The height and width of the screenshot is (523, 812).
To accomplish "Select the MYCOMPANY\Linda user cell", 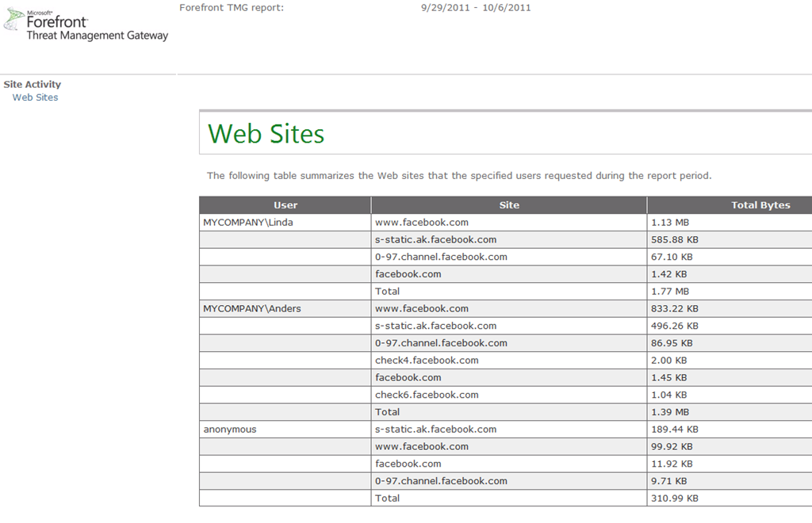I will pyautogui.click(x=248, y=223).
